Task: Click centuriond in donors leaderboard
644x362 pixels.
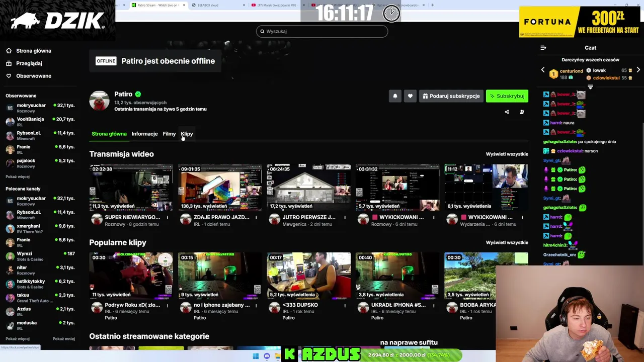Action: pyautogui.click(x=572, y=71)
